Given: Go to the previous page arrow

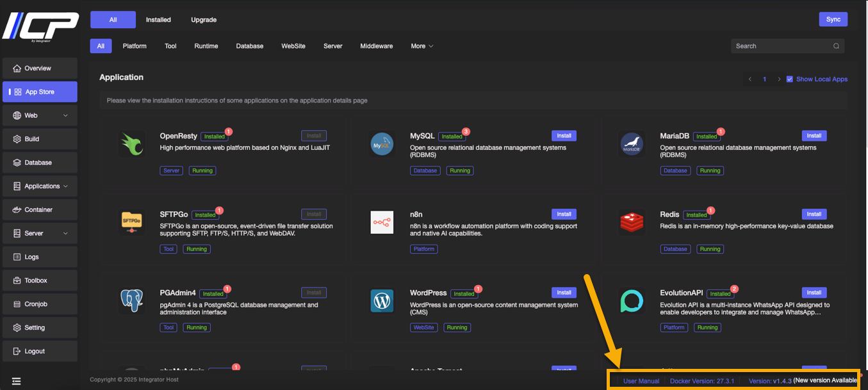Looking at the screenshot, I should pos(750,79).
